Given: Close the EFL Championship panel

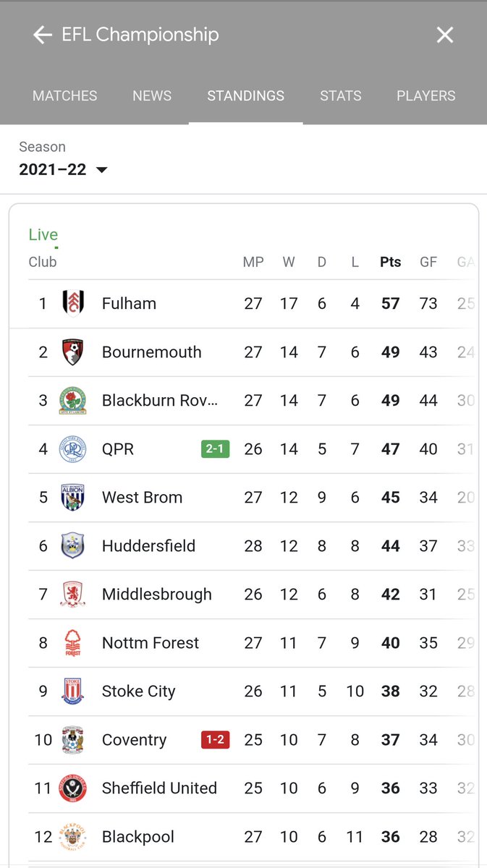Looking at the screenshot, I should pos(445,35).
